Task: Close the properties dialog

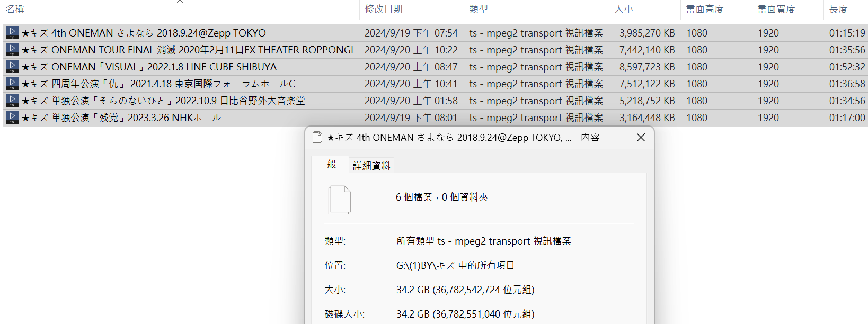Action: (x=641, y=138)
